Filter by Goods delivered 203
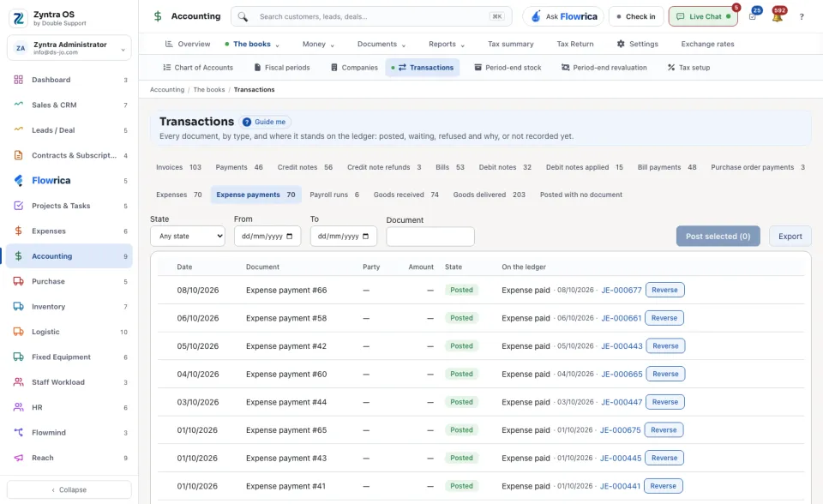 tap(490, 195)
